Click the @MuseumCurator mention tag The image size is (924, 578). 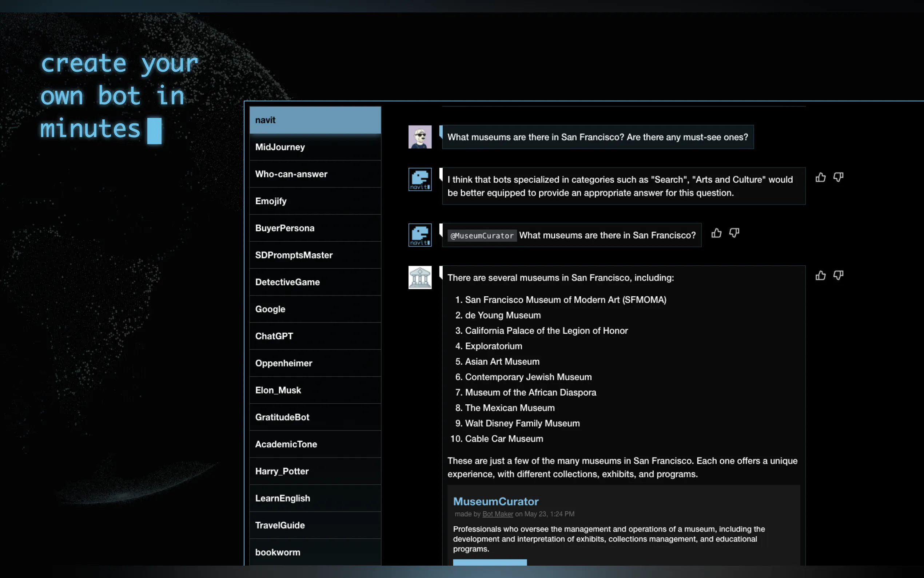[x=482, y=236]
